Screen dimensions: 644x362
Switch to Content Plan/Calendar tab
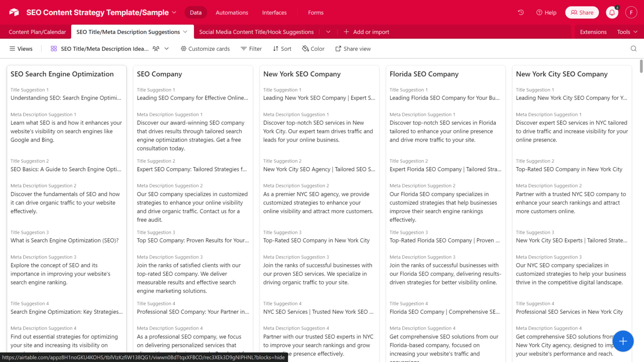point(37,32)
